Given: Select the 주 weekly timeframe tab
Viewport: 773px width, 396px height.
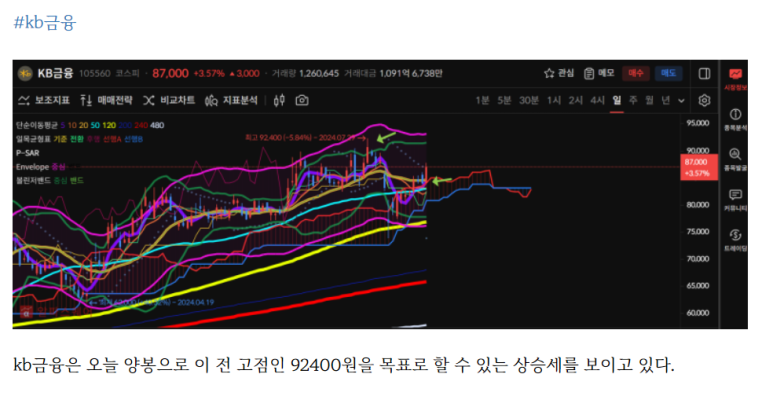Looking at the screenshot, I should click(x=633, y=101).
